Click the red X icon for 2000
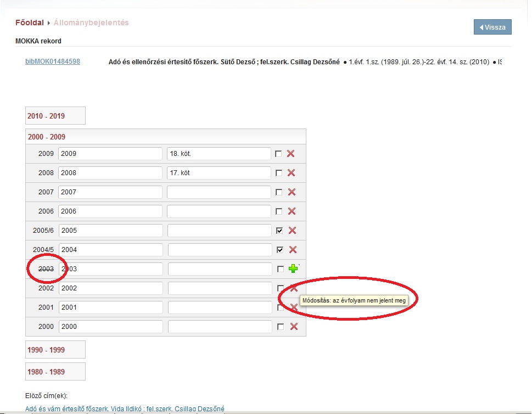 click(x=294, y=327)
